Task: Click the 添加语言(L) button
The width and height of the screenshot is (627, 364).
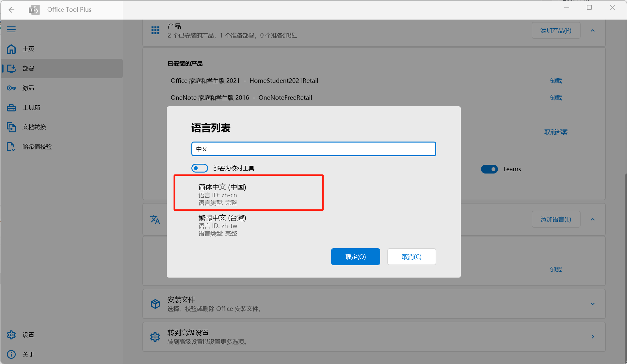Action: pos(556,219)
